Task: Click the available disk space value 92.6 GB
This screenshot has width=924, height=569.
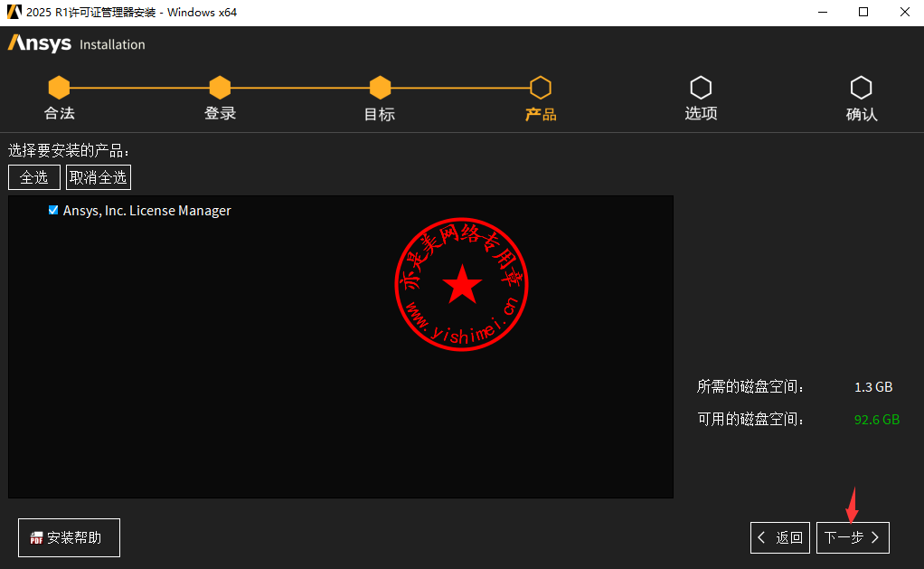Action: click(877, 419)
